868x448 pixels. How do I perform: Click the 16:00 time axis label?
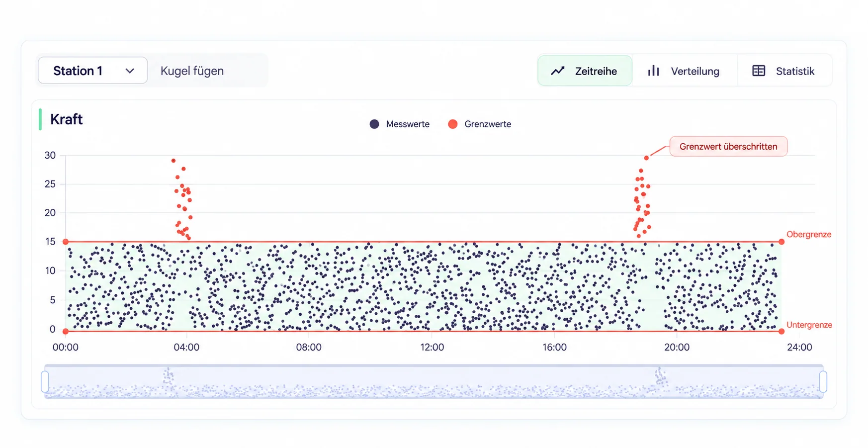click(554, 348)
